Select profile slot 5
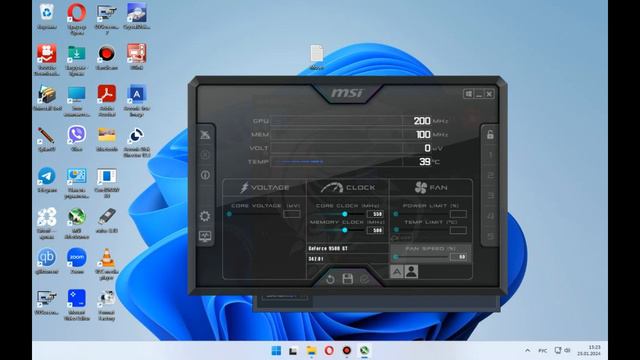This screenshot has height=360, width=640. 490,236
